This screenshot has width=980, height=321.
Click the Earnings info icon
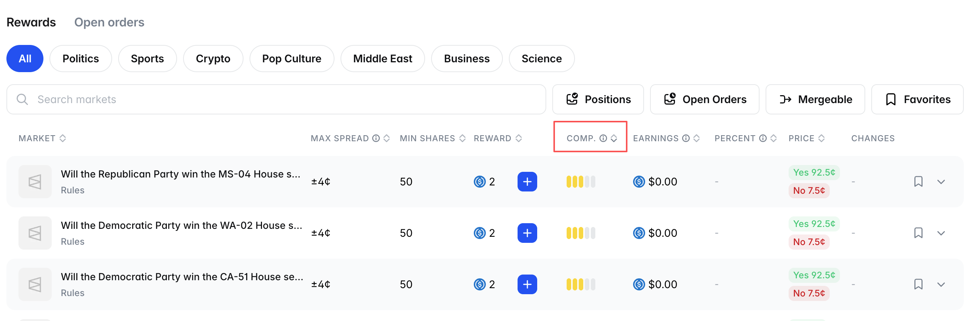(x=686, y=138)
